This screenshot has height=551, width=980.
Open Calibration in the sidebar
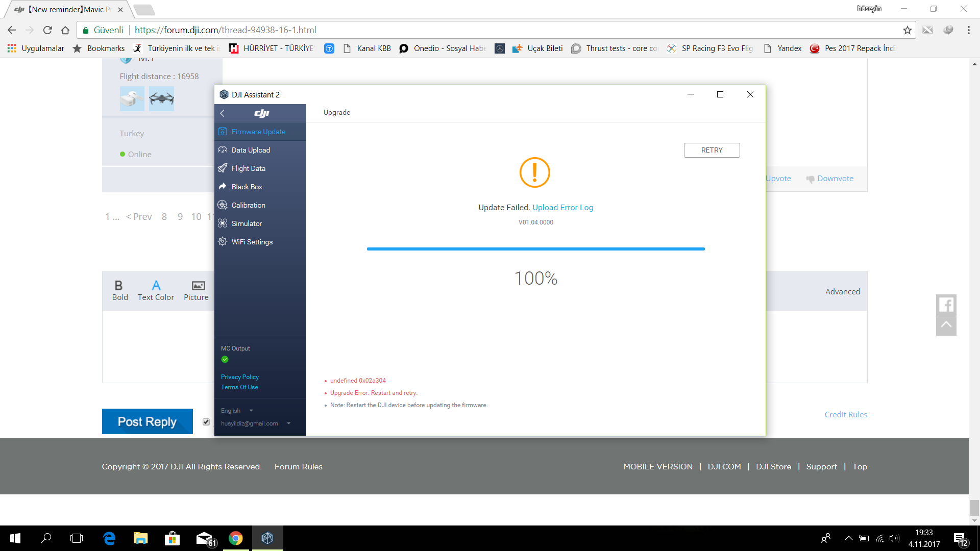[x=260, y=205]
